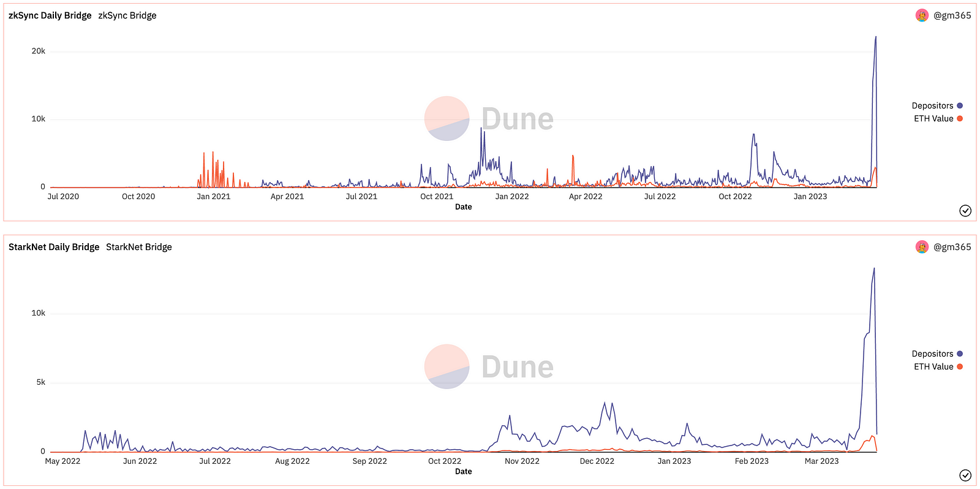
Task: Click the blue Depositors dot in the zkSync legend
Action: (x=960, y=105)
